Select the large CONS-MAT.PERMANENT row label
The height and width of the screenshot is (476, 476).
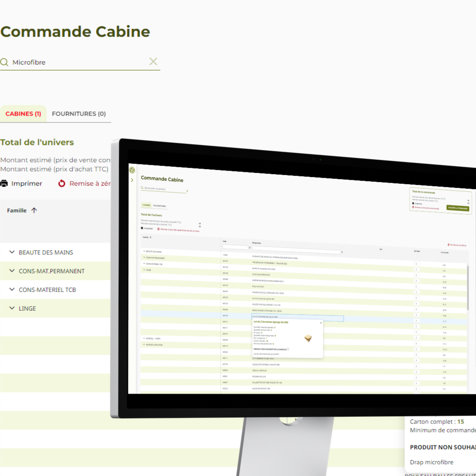point(52,271)
